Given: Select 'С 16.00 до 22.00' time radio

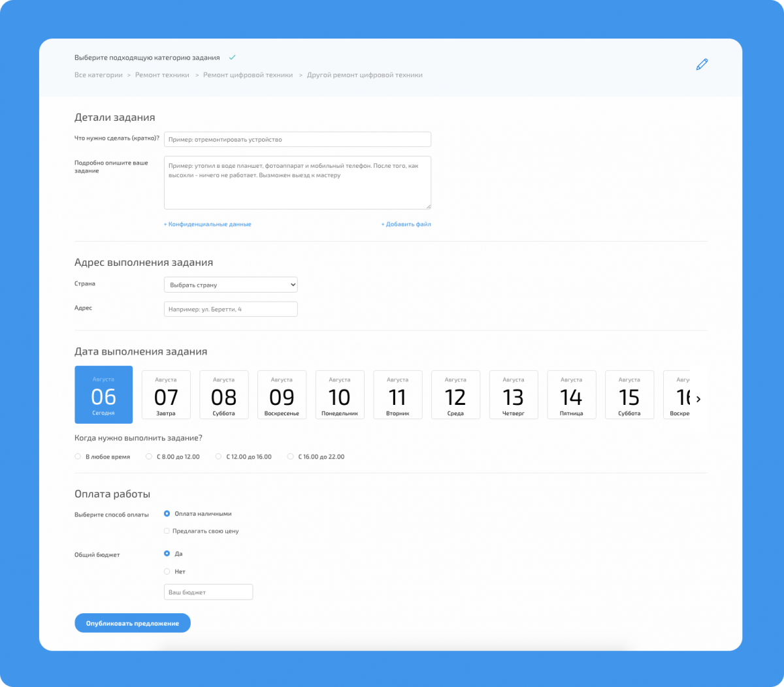Looking at the screenshot, I should [291, 456].
